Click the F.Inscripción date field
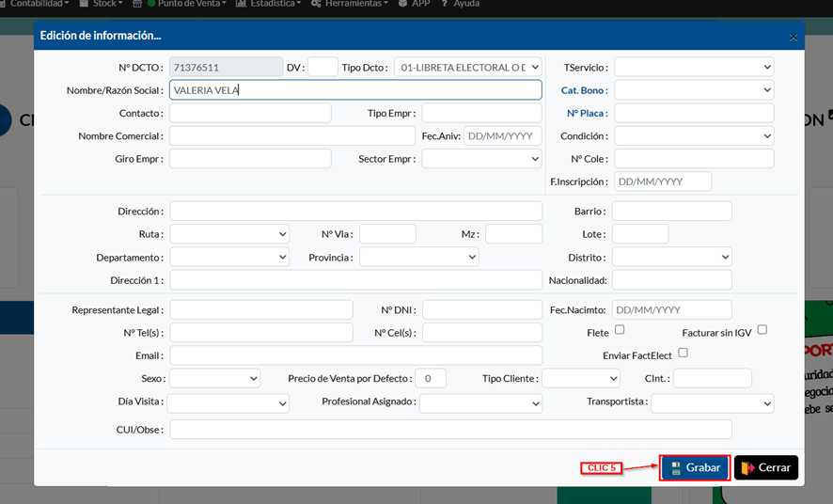833x504 pixels. pyautogui.click(x=663, y=181)
